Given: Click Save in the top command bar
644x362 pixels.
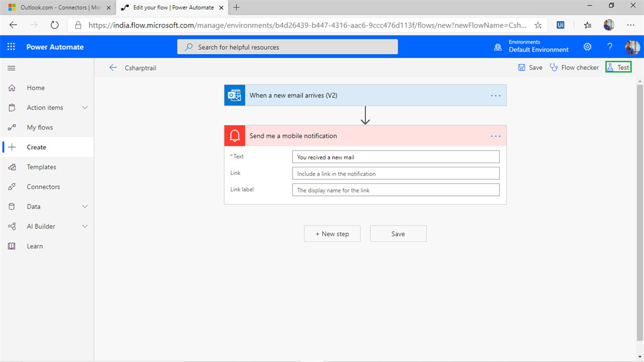Looking at the screenshot, I should 530,67.
